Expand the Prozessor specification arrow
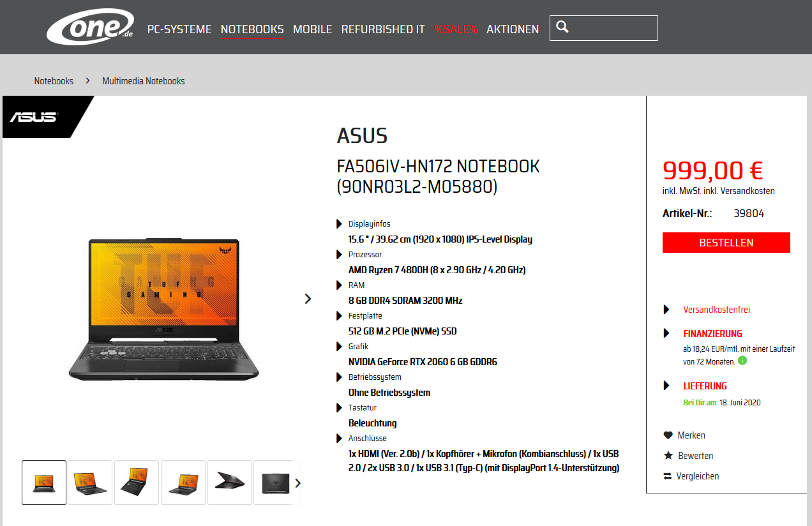812x526 pixels. [340, 255]
